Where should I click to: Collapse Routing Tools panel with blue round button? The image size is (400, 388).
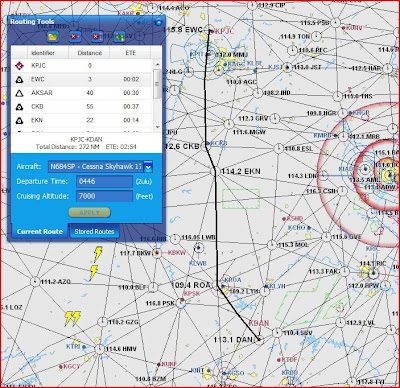point(159,22)
